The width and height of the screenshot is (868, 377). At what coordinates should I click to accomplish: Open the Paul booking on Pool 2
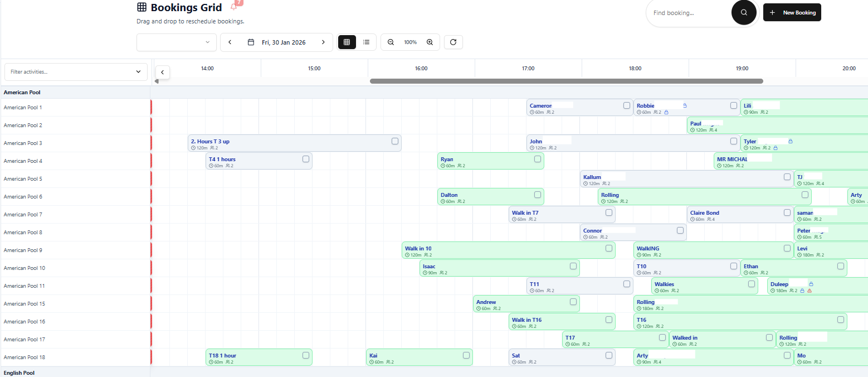(778, 125)
